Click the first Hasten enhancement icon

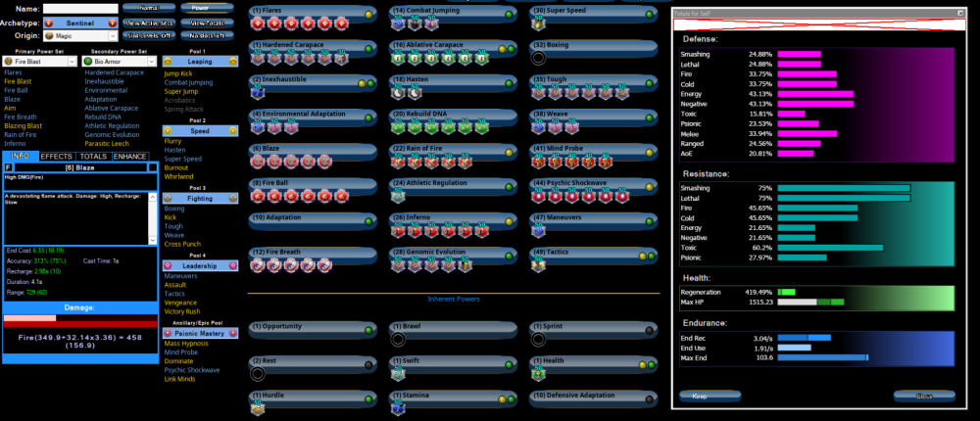click(x=399, y=94)
